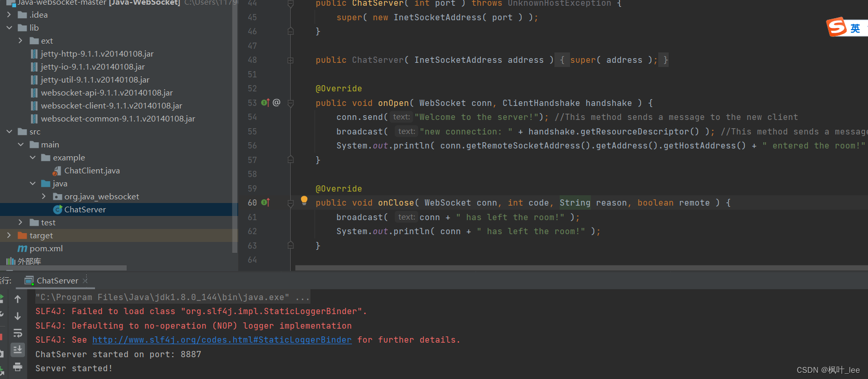Click the ChatServer run configuration icon on the tab
The width and height of the screenshot is (868, 379).
pos(29,280)
